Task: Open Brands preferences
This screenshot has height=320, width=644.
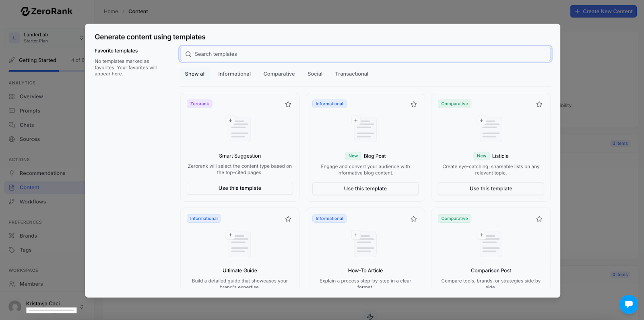Action: tap(28, 236)
